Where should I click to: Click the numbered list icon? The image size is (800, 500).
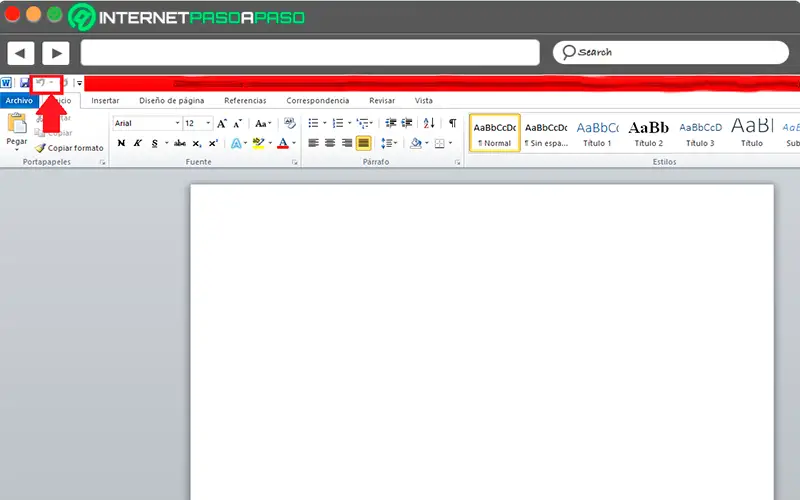(338, 123)
